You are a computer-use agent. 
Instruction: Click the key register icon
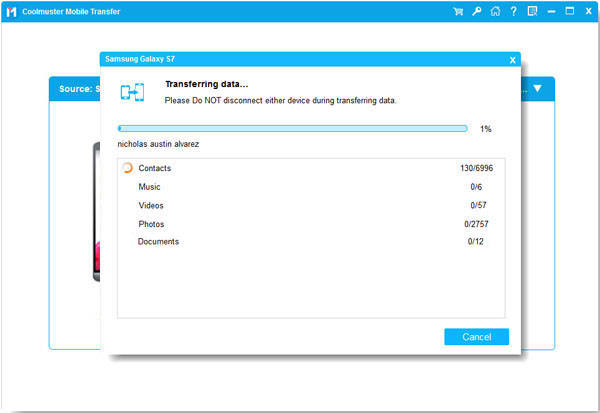click(x=476, y=12)
